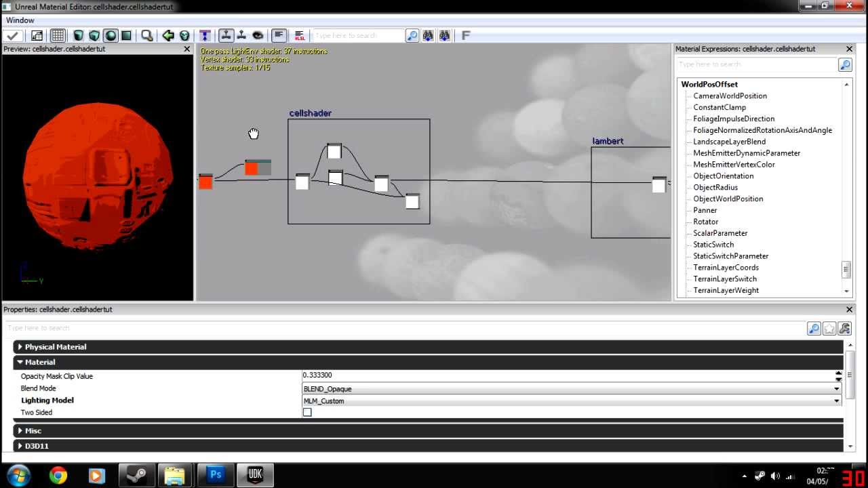Close the Material Expressions panel
Screen dimensions: 868x488
(x=849, y=49)
